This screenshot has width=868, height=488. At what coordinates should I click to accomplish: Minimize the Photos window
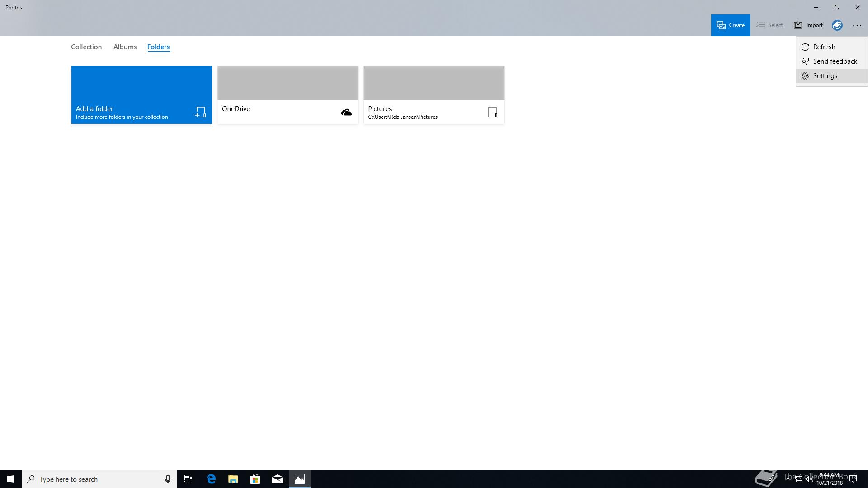(x=816, y=7)
